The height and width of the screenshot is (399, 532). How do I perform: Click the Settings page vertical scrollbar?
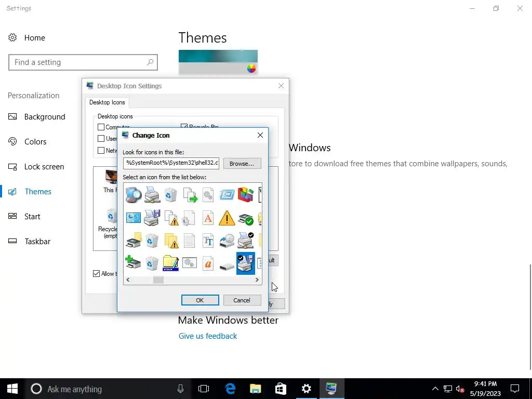pos(530,317)
